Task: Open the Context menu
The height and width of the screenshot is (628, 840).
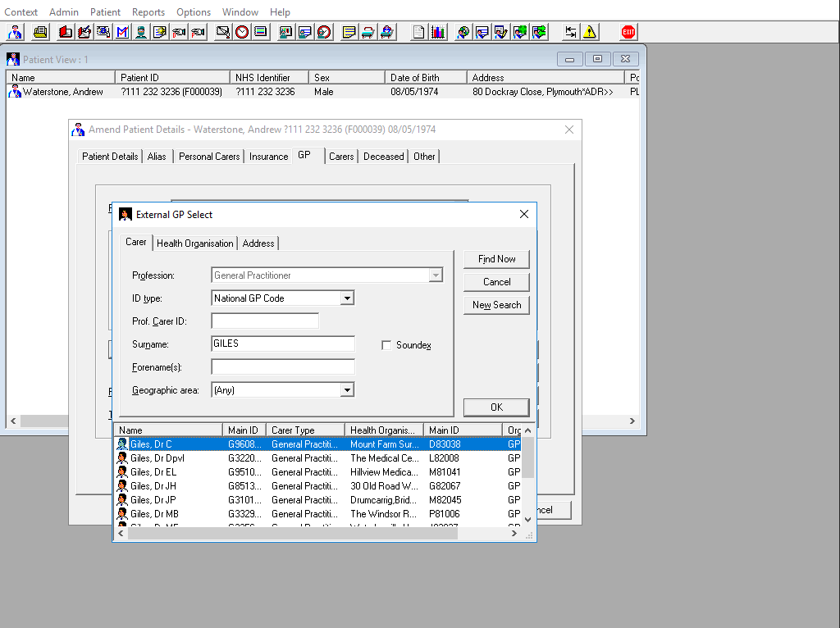Action: point(21,11)
